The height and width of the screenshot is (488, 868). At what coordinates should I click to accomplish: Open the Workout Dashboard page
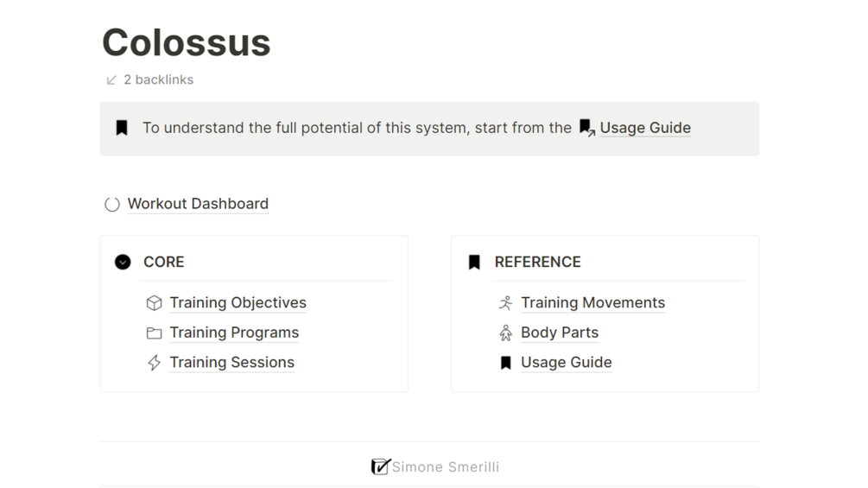[x=198, y=204]
